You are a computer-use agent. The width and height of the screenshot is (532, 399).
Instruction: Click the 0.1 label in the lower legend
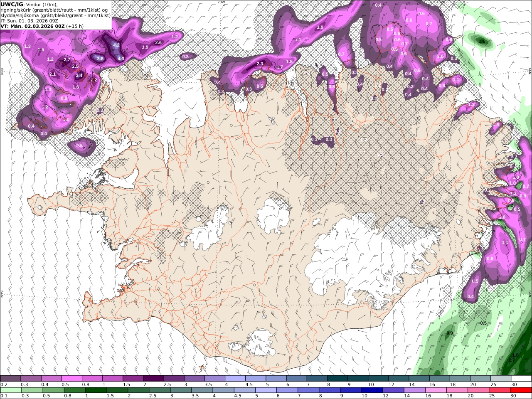(3, 396)
